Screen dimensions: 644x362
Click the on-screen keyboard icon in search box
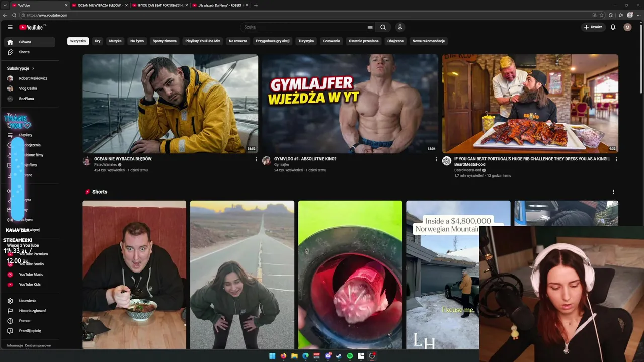tap(370, 27)
